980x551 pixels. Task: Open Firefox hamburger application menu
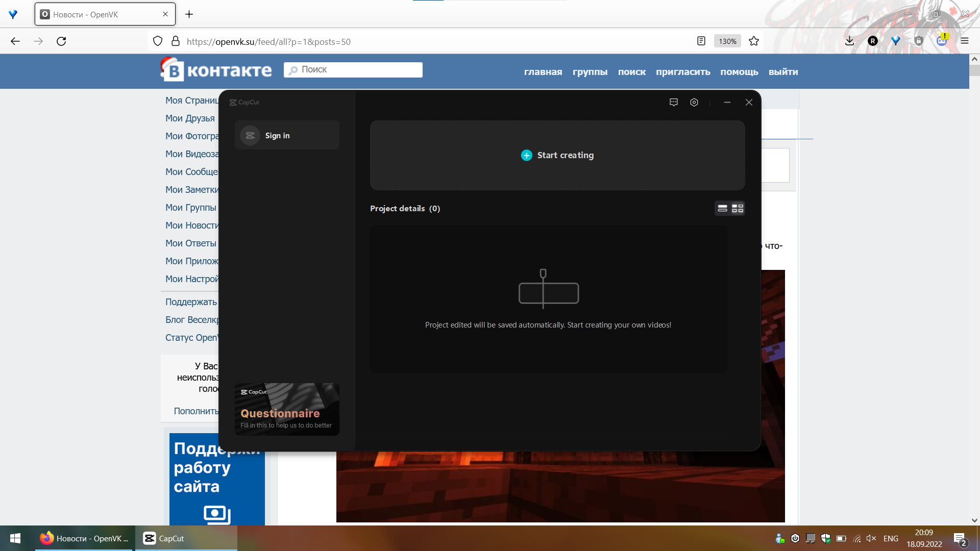tap(965, 41)
